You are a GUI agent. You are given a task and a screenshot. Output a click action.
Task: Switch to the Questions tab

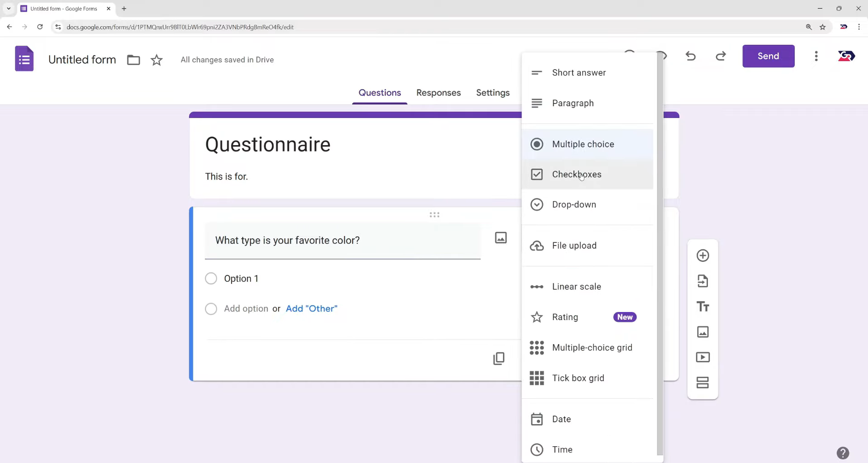click(380, 93)
